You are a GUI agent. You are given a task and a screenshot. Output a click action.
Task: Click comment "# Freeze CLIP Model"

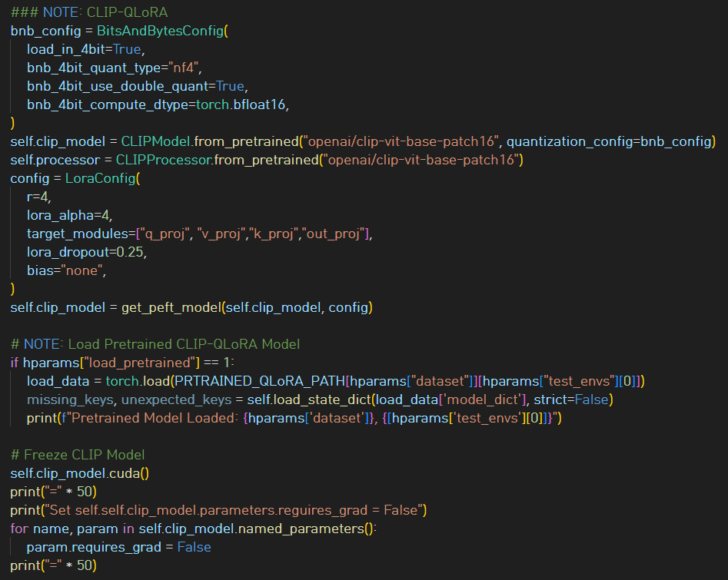[78, 455]
